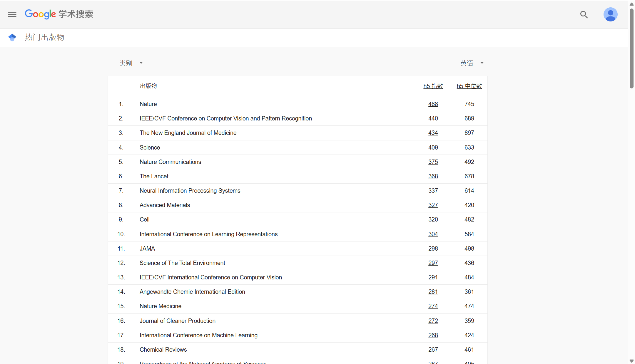Click the page scrollbar thumb

point(631,48)
